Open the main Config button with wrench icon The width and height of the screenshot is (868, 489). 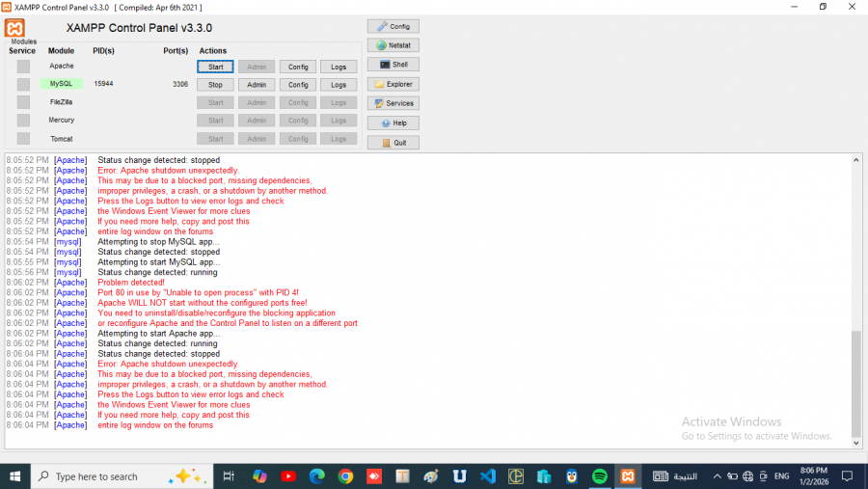(x=393, y=26)
